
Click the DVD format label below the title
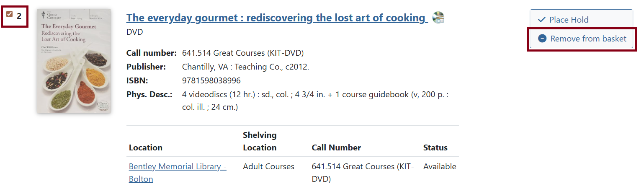pyautogui.click(x=134, y=32)
